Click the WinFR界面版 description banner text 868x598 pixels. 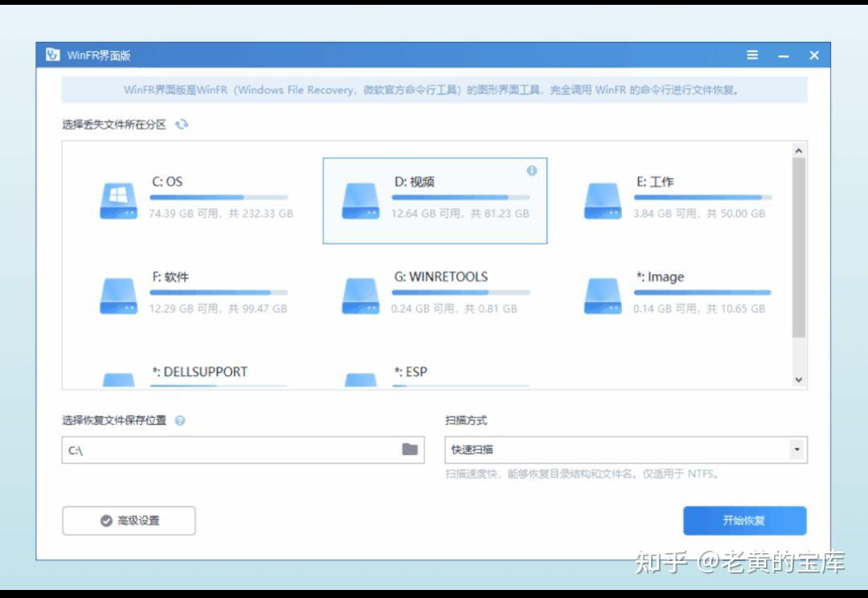[432, 90]
